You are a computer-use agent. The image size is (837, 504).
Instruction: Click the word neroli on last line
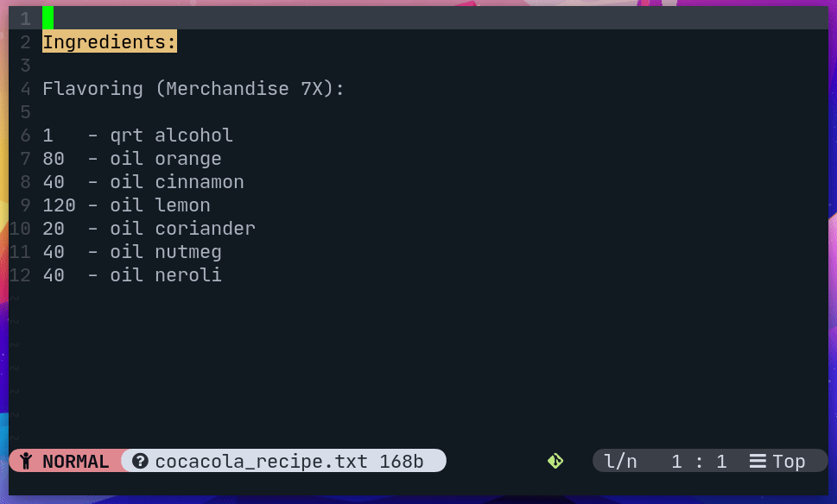click(188, 274)
